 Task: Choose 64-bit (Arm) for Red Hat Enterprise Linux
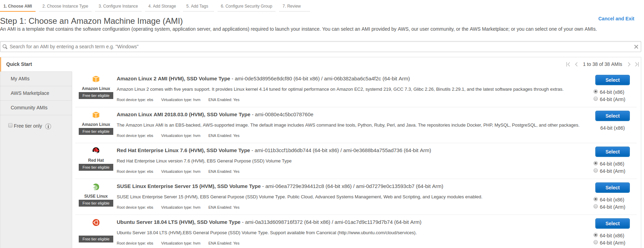point(596,171)
